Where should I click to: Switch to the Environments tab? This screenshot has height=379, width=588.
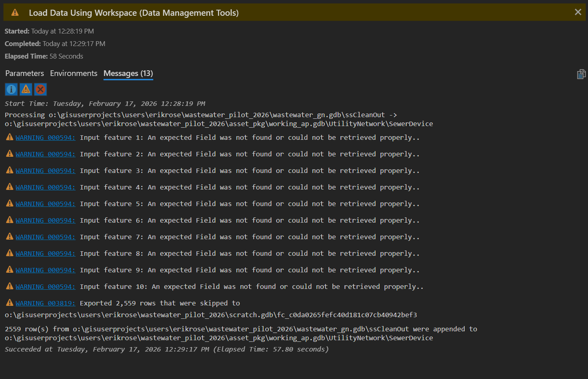(x=74, y=73)
